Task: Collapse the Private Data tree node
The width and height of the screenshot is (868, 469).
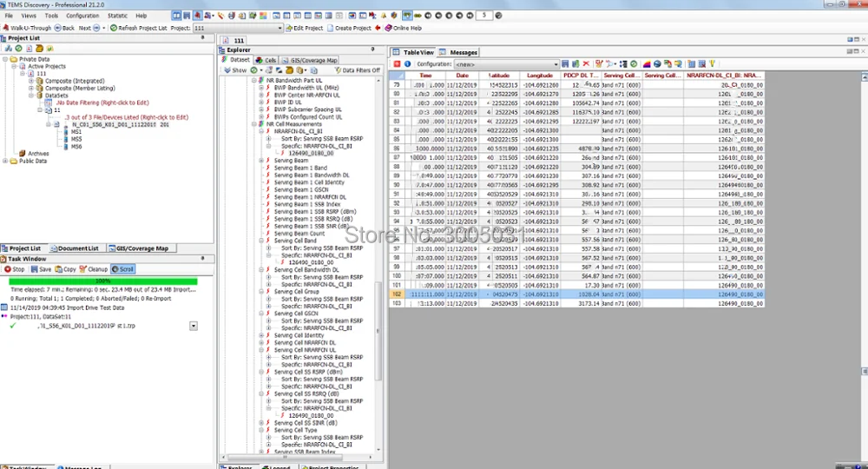Action: [x=5, y=59]
